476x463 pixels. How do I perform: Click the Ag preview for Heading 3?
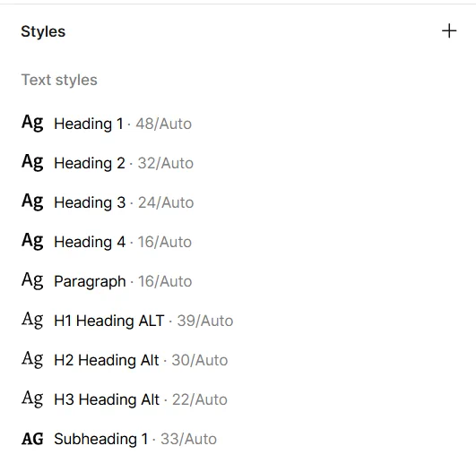(32, 201)
